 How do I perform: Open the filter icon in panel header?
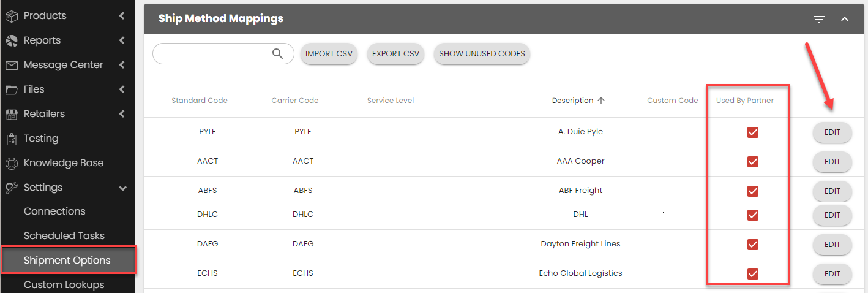point(819,20)
